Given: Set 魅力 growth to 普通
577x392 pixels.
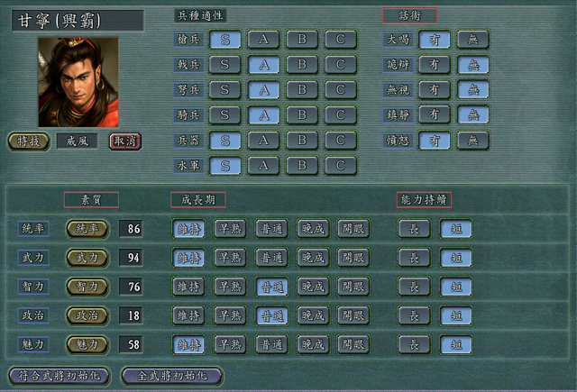Looking at the screenshot, I should [271, 344].
